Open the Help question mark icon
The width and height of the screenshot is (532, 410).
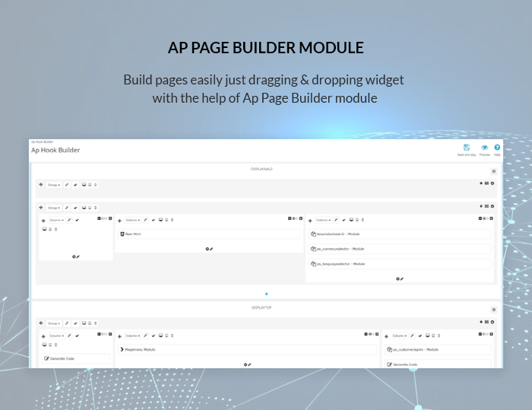pyautogui.click(x=497, y=148)
